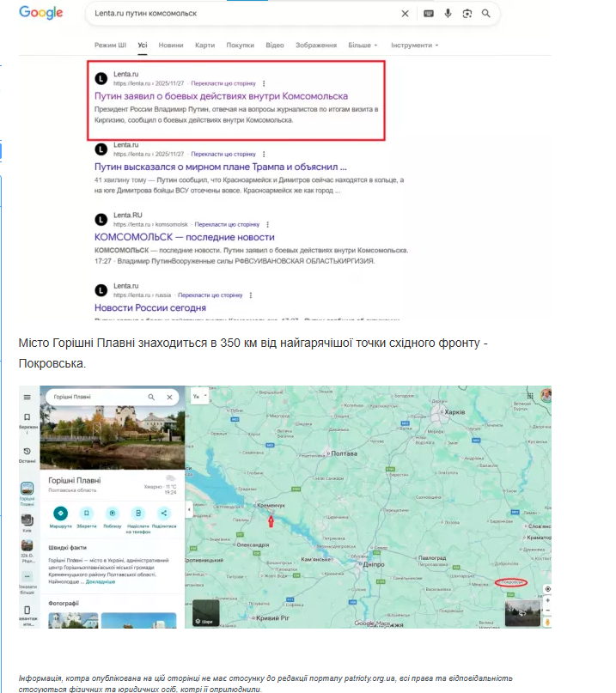Expand the Більше dropdown in Google tabs
The width and height of the screenshot is (616, 693).
362,45
